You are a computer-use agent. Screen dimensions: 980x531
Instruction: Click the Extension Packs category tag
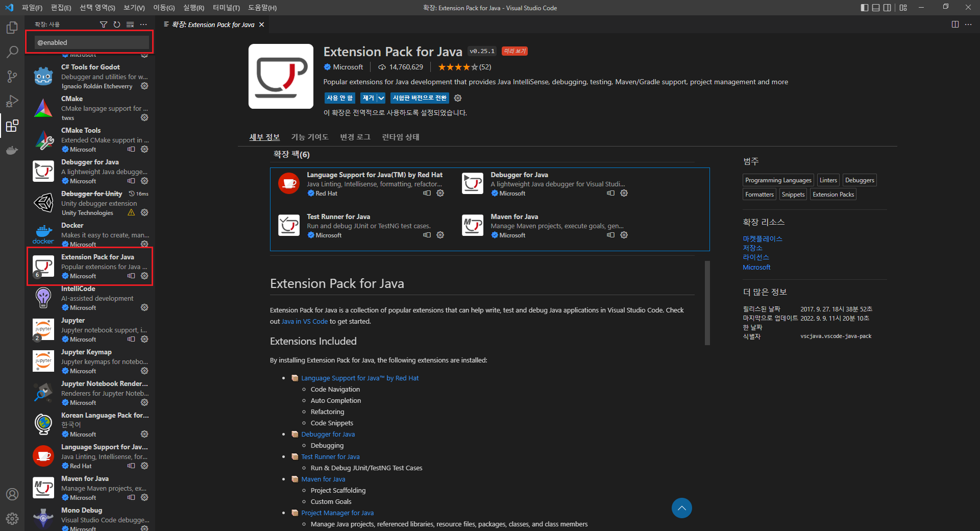tap(833, 195)
